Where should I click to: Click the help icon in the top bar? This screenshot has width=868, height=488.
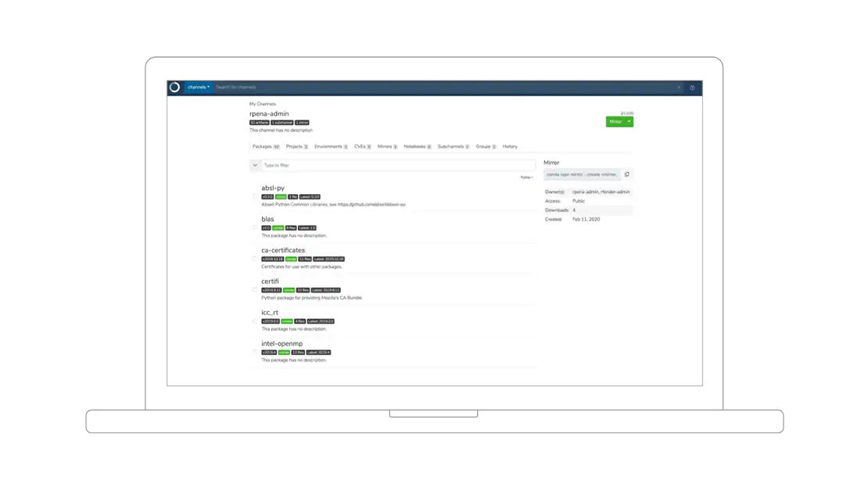pyautogui.click(x=692, y=88)
